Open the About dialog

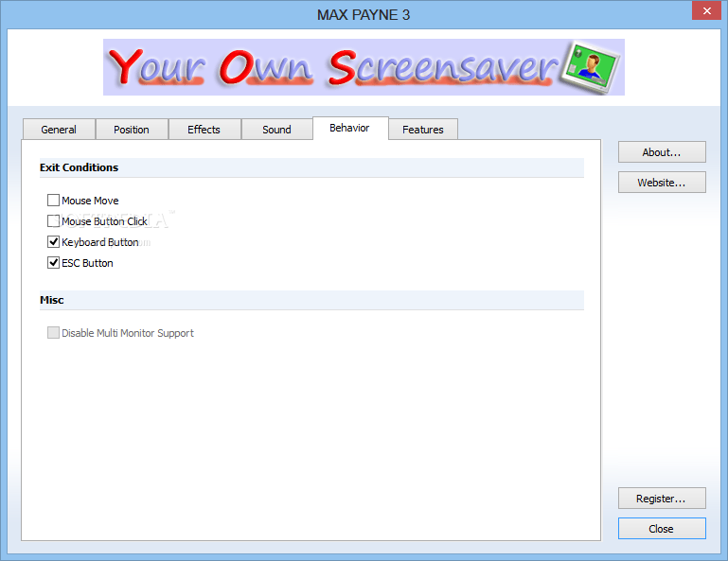point(662,152)
